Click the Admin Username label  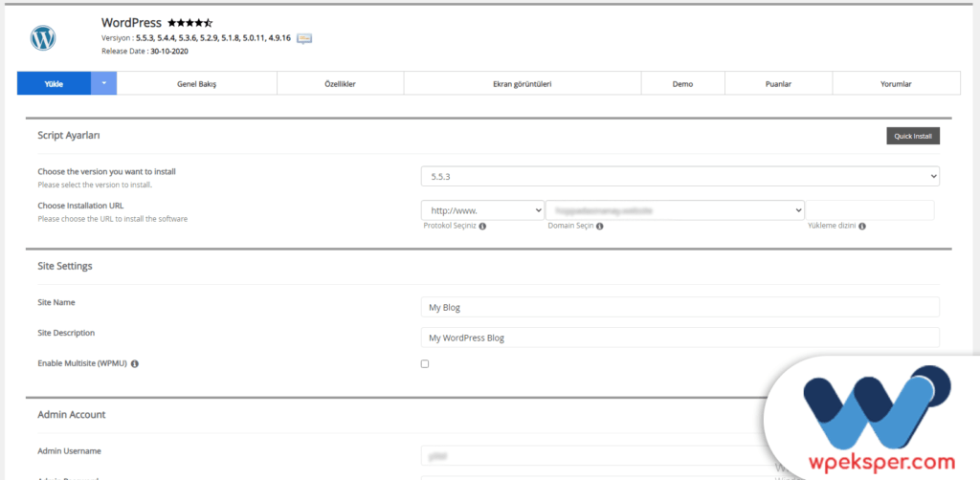(69, 450)
